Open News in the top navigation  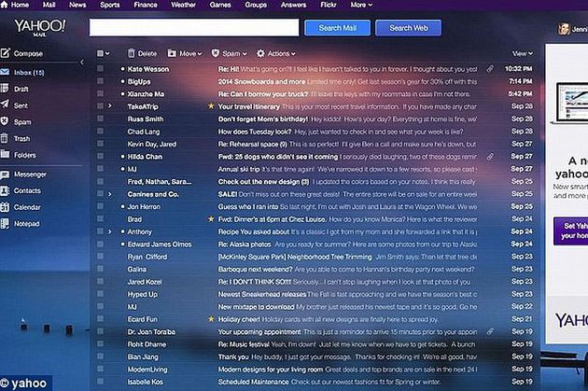tap(77, 5)
